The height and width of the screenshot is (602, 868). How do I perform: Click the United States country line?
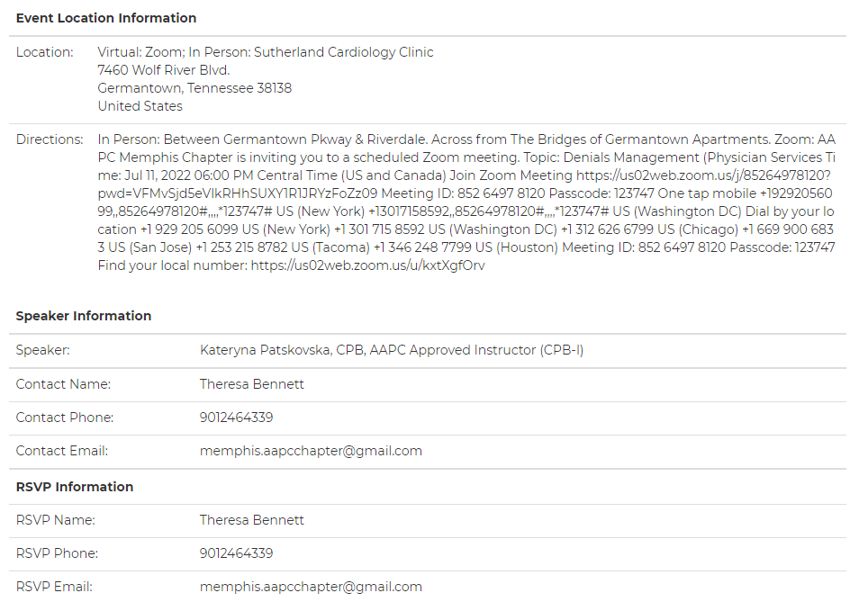140,106
